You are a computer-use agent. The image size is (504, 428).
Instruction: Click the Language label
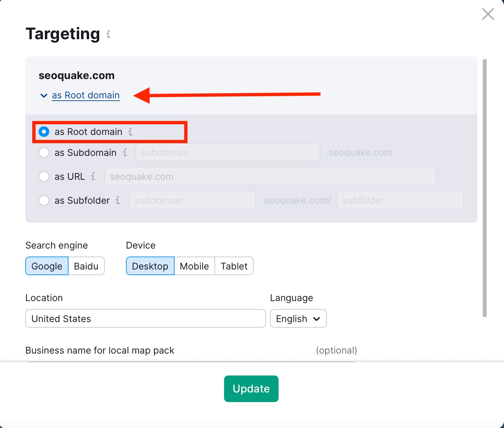click(292, 298)
